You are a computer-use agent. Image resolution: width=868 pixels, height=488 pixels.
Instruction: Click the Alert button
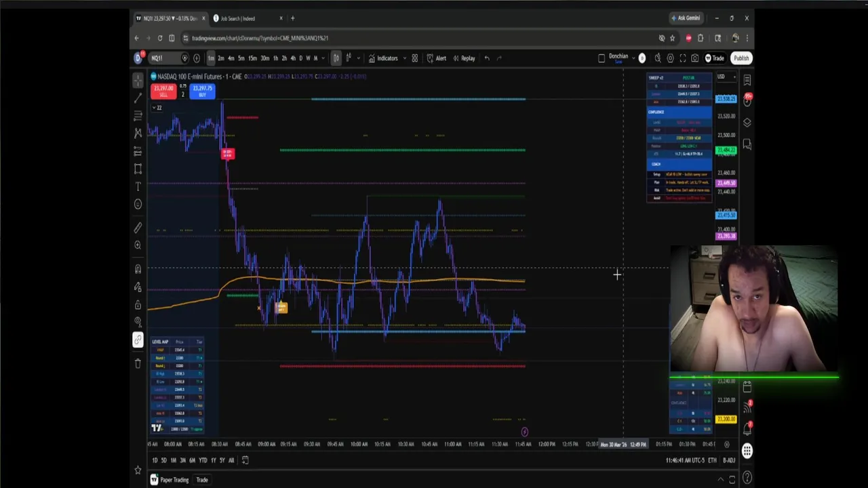point(436,58)
